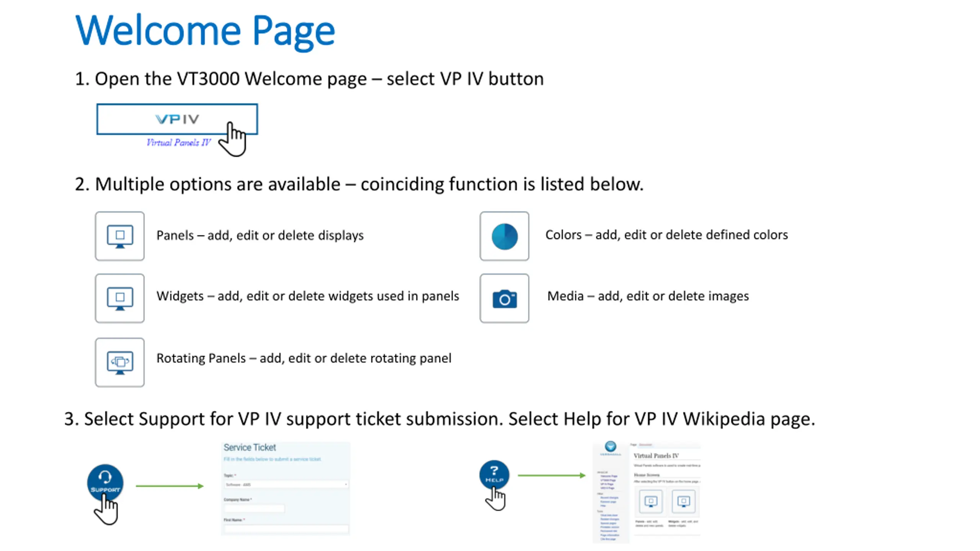Viewport: 980px width, 551px height.
Task: Open the Rotating Panels icon
Action: click(x=120, y=362)
